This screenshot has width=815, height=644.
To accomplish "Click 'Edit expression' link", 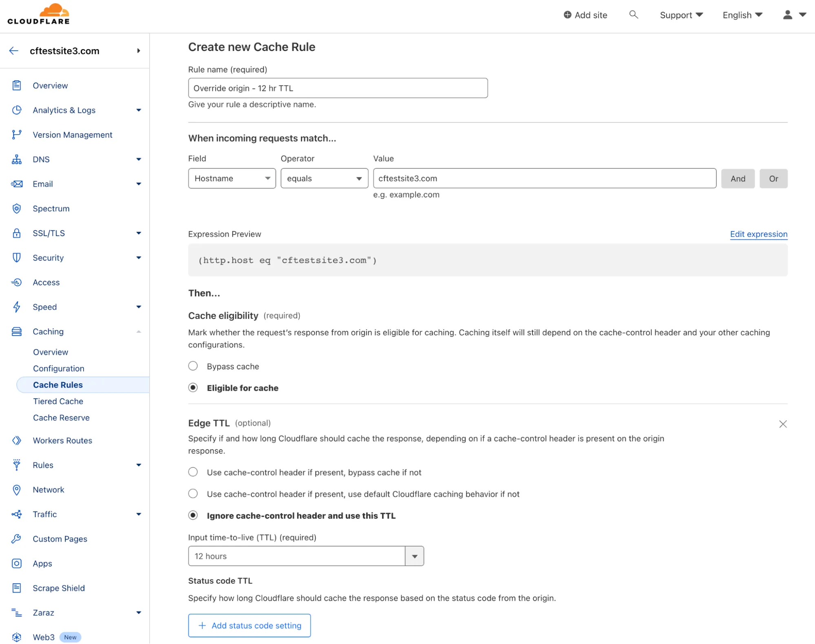I will point(759,234).
